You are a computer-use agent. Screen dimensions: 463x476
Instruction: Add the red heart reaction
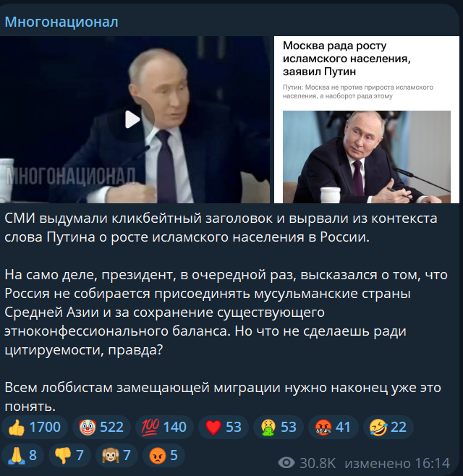[x=224, y=427]
